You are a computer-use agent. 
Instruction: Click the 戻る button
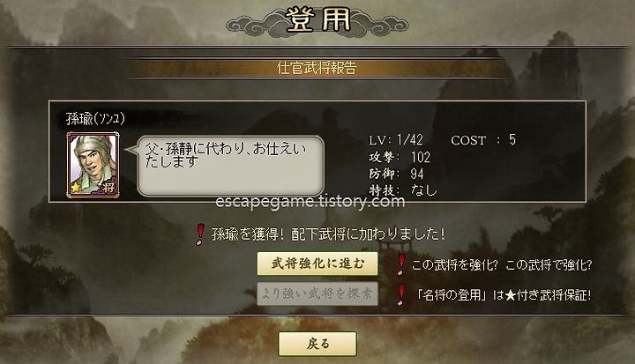click(317, 344)
